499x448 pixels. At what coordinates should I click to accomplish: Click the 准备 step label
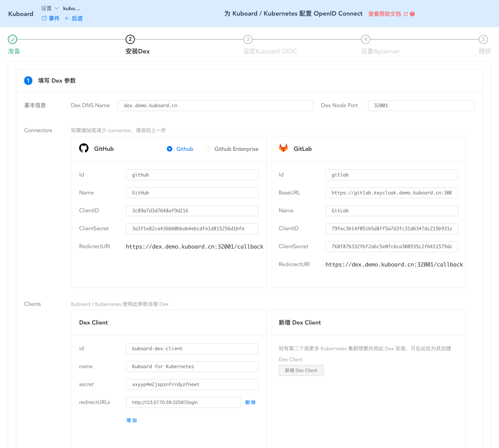point(14,51)
